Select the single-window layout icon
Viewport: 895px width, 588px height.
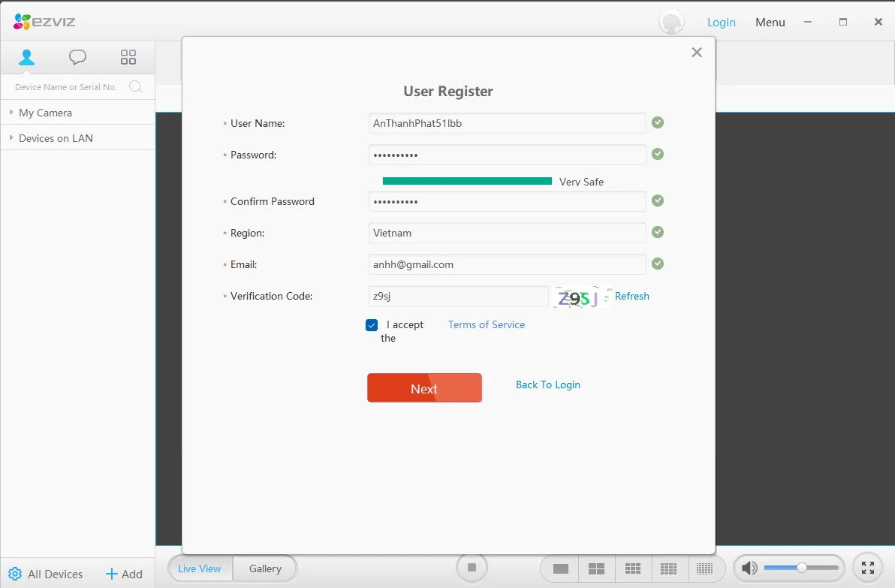(560, 568)
